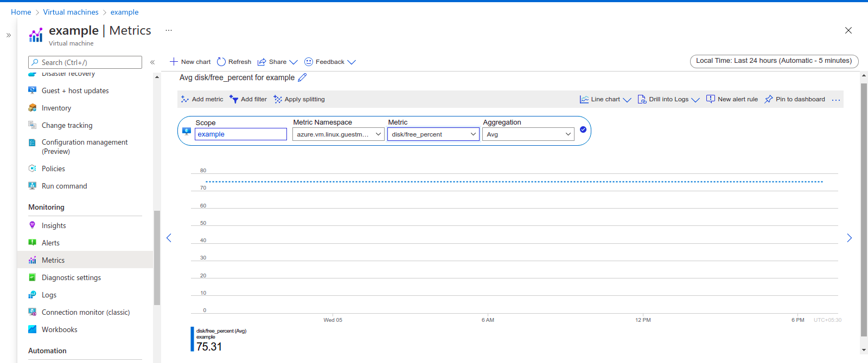868x363 pixels.
Task: Click the Diagnostic settings icon
Action: point(32,277)
